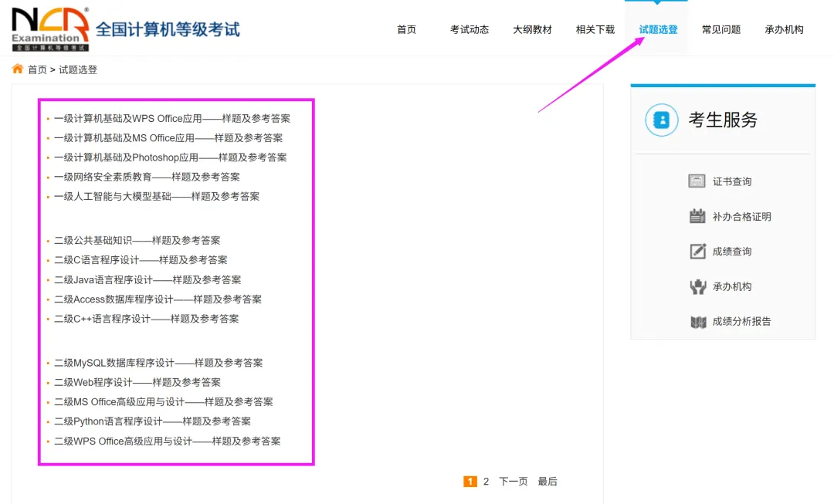Click 试题选登 in the breadcrumb

point(78,69)
